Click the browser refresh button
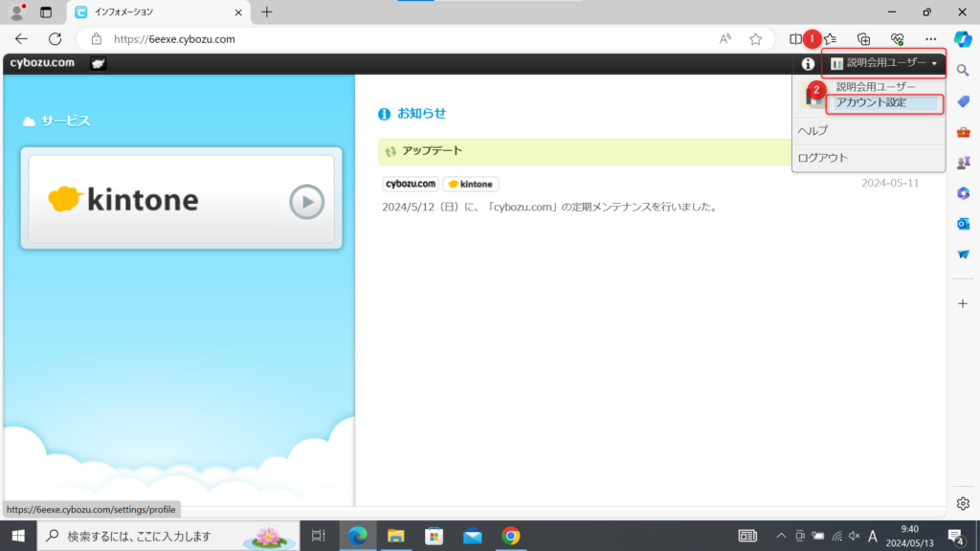 point(55,39)
